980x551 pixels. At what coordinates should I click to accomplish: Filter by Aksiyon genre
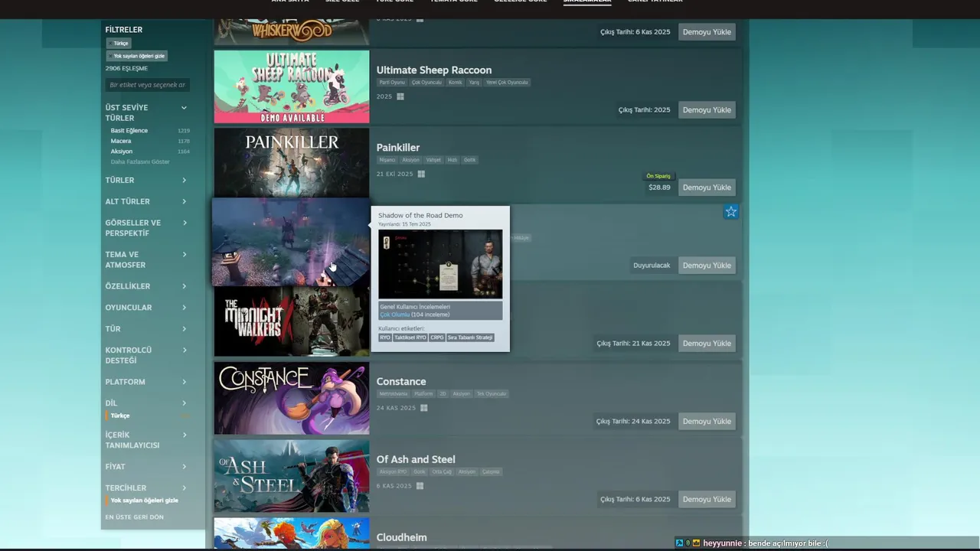pos(122,152)
